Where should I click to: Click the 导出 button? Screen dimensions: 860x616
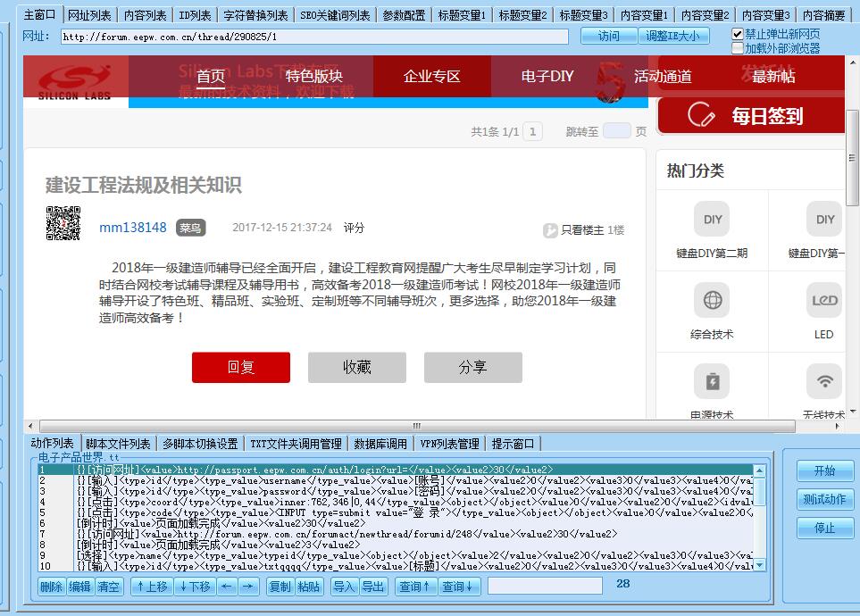(373, 587)
